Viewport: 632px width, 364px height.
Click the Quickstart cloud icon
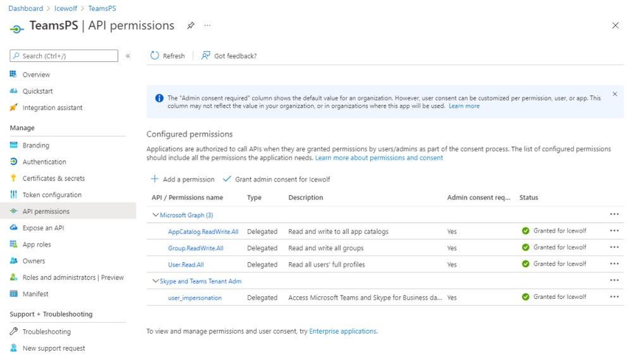(x=13, y=91)
